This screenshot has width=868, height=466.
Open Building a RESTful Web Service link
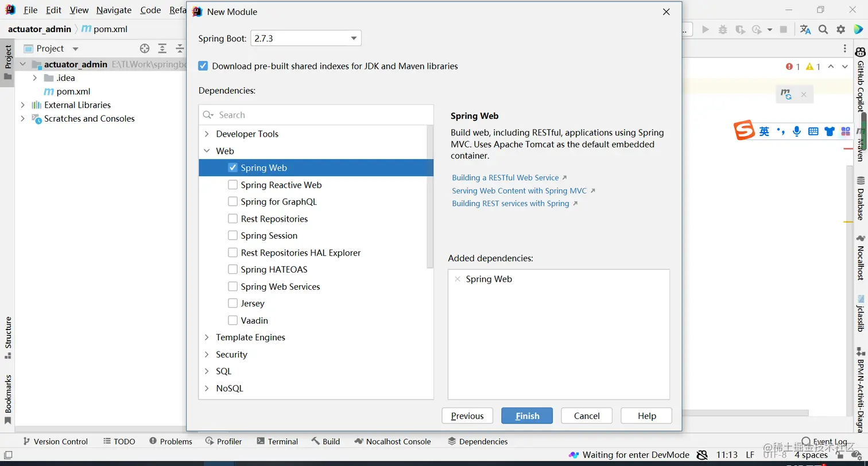[505, 178]
